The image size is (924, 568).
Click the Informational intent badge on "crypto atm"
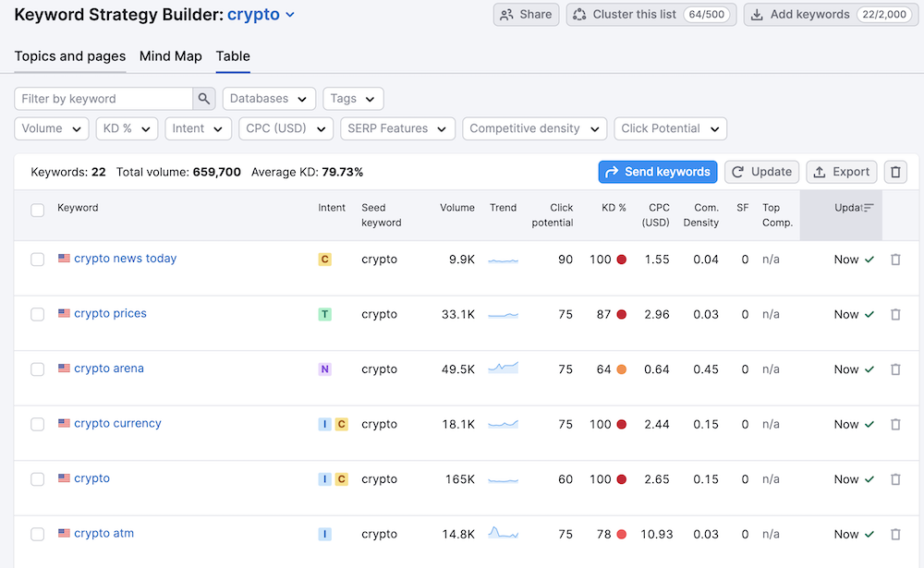click(x=324, y=534)
